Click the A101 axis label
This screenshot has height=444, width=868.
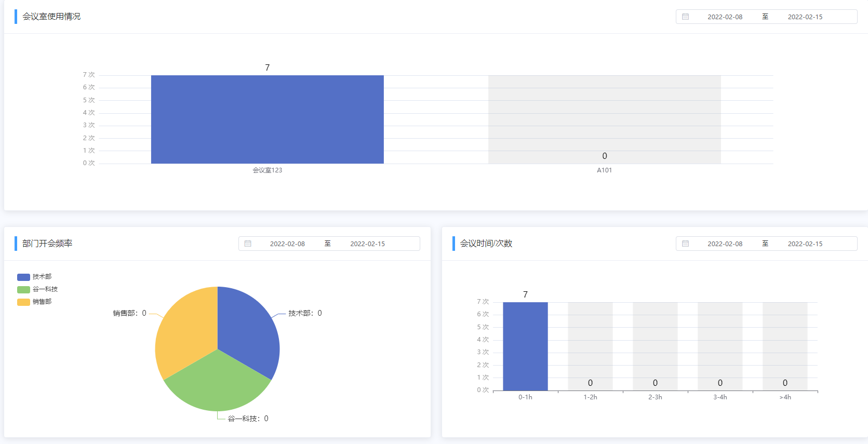[604, 170]
